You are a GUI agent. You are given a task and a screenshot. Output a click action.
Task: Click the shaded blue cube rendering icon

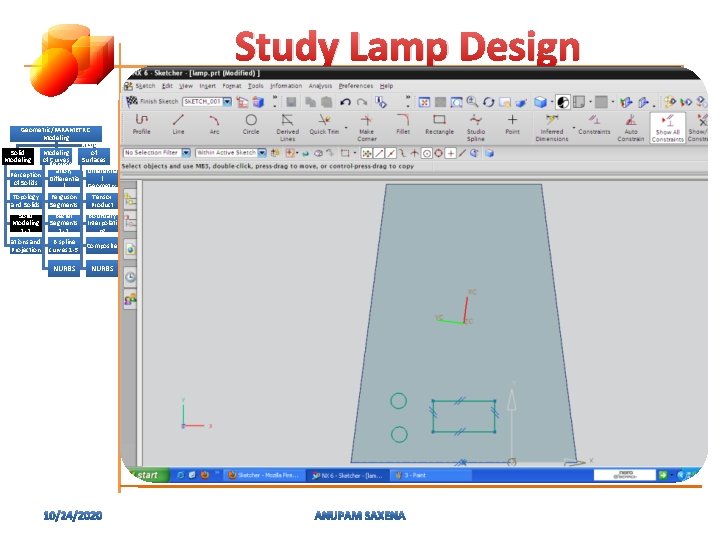540,102
